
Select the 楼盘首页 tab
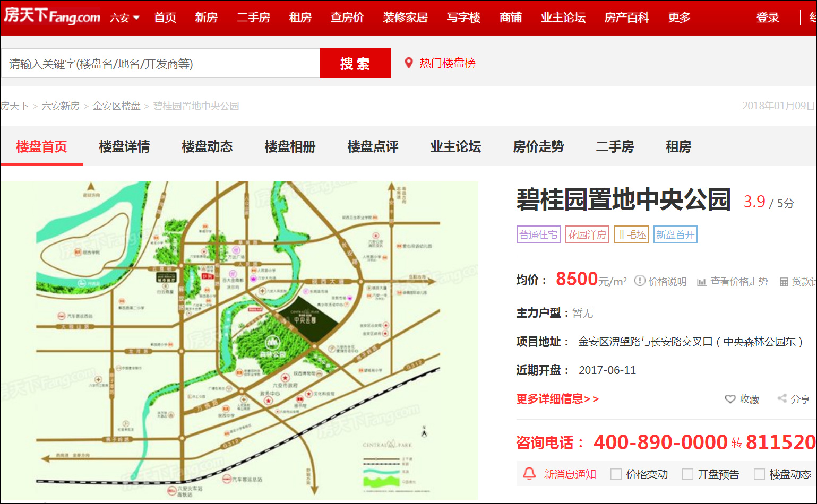(42, 147)
